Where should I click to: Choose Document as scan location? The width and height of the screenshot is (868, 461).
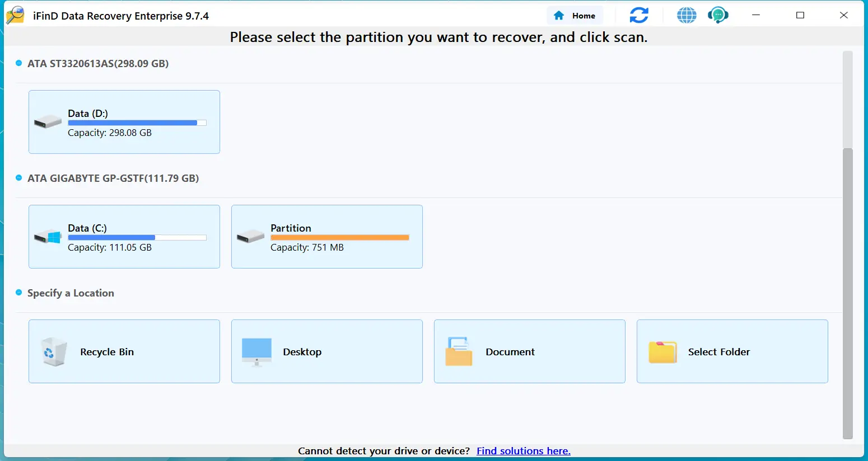point(530,351)
